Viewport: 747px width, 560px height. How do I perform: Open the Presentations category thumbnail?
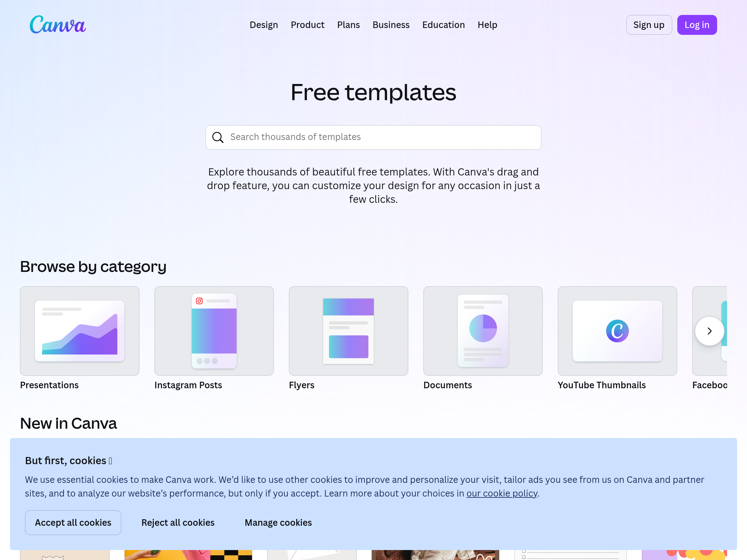click(x=80, y=331)
